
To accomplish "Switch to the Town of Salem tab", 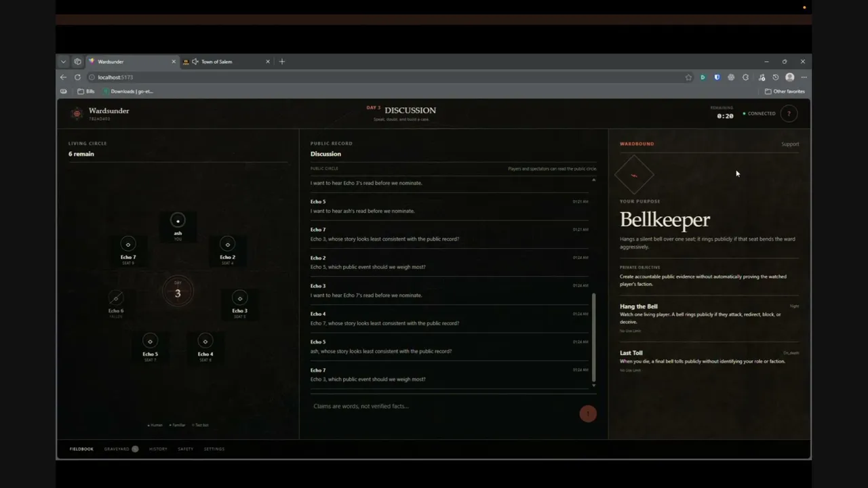I will click(226, 62).
